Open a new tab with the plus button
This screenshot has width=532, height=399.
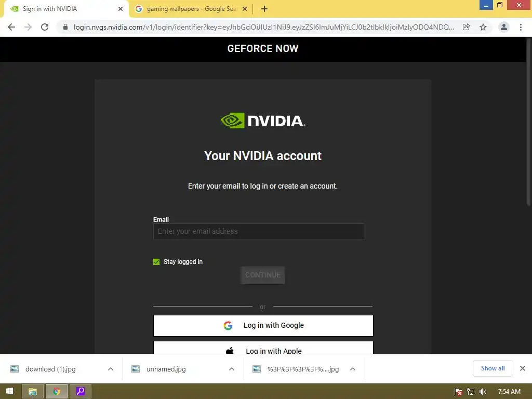coord(264,9)
